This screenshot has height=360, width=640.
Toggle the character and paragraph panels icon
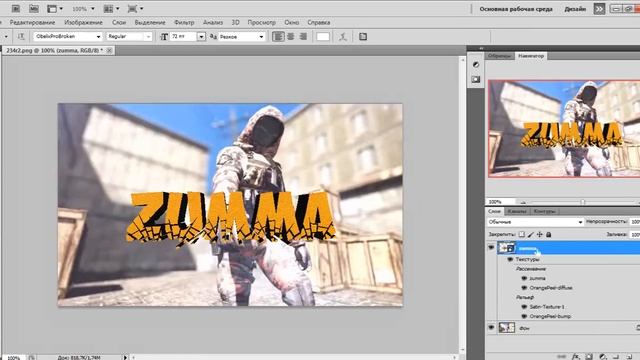(x=363, y=37)
